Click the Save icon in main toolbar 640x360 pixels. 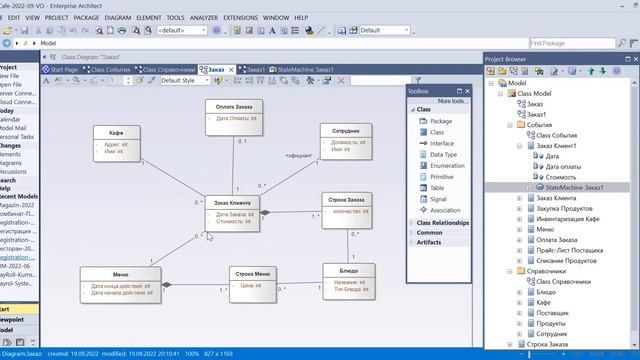pos(24,31)
